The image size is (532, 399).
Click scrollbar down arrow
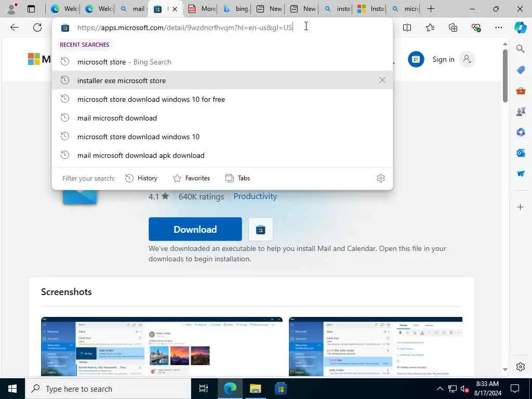pos(505,369)
